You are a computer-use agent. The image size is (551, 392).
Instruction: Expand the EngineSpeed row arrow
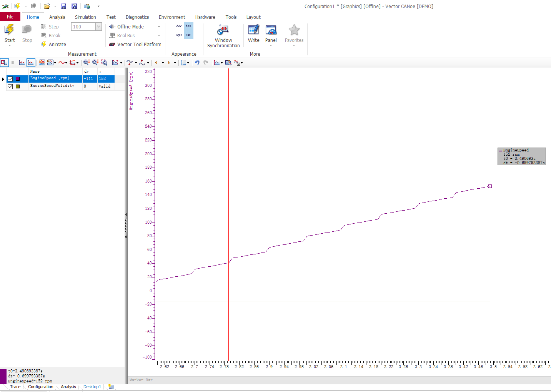tap(3, 79)
